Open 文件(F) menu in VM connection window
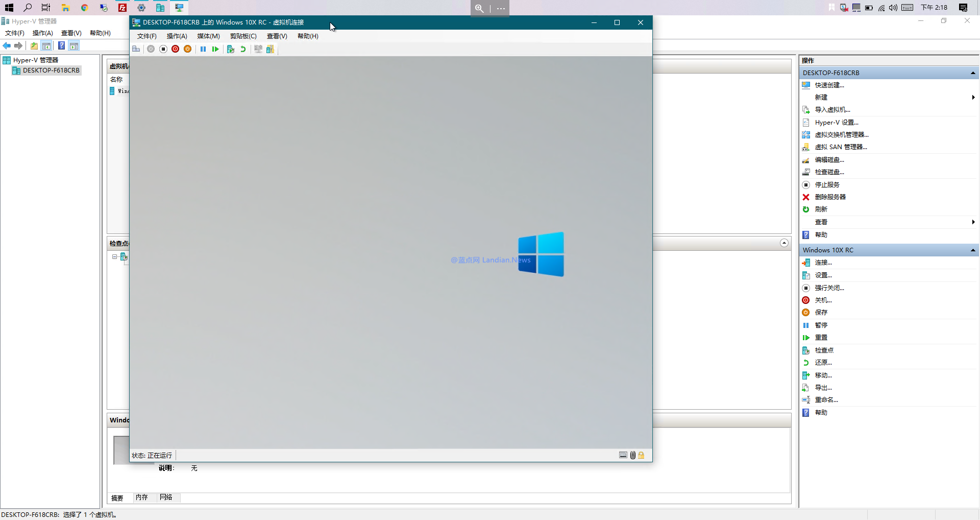The width and height of the screenshot is (980, 520). tap(147, 36)
